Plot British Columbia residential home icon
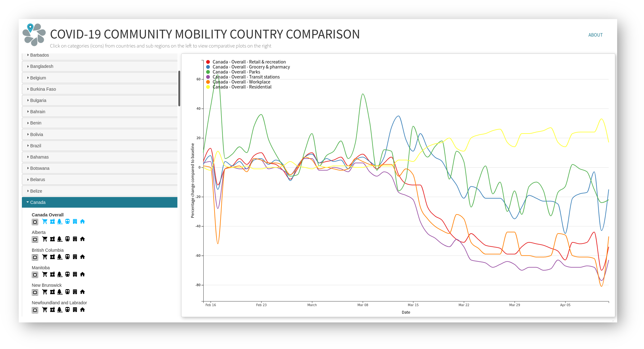 [82, 257]
